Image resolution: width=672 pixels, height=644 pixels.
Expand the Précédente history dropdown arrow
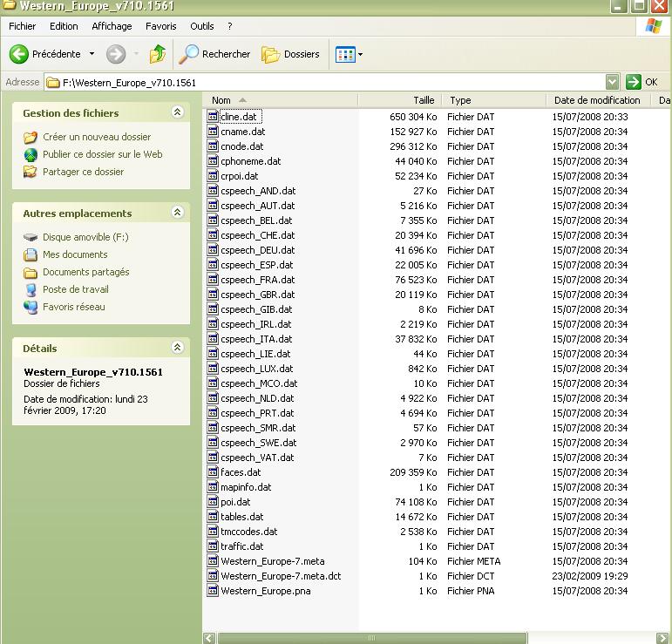click(92, 54)
